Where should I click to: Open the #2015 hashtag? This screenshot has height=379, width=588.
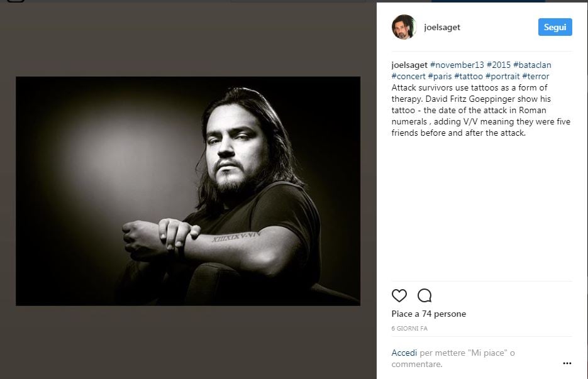[498, 65]
